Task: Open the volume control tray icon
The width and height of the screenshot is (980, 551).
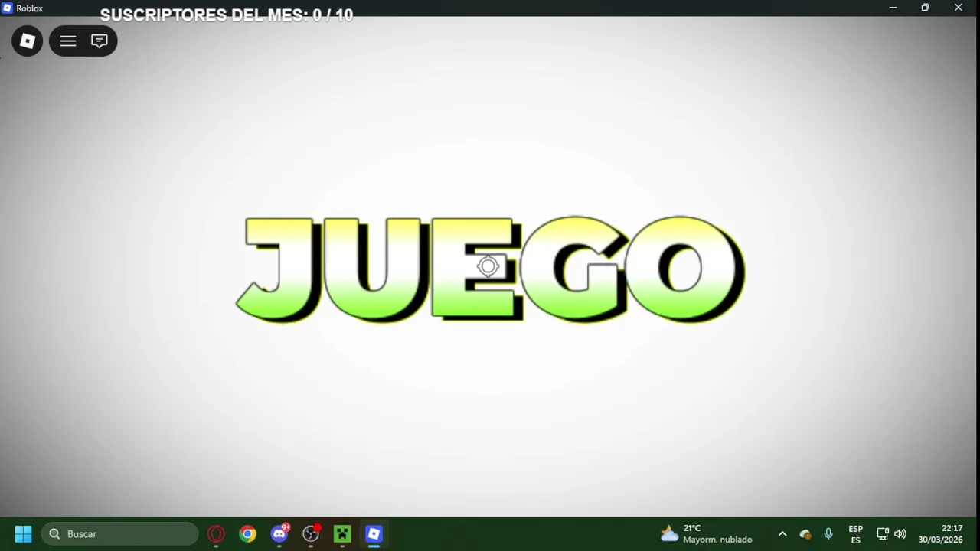Action: (900, 534)
